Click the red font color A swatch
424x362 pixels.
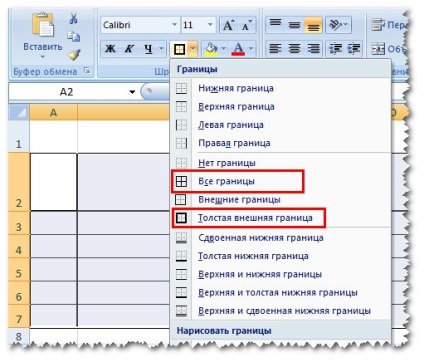click(238, 49)
